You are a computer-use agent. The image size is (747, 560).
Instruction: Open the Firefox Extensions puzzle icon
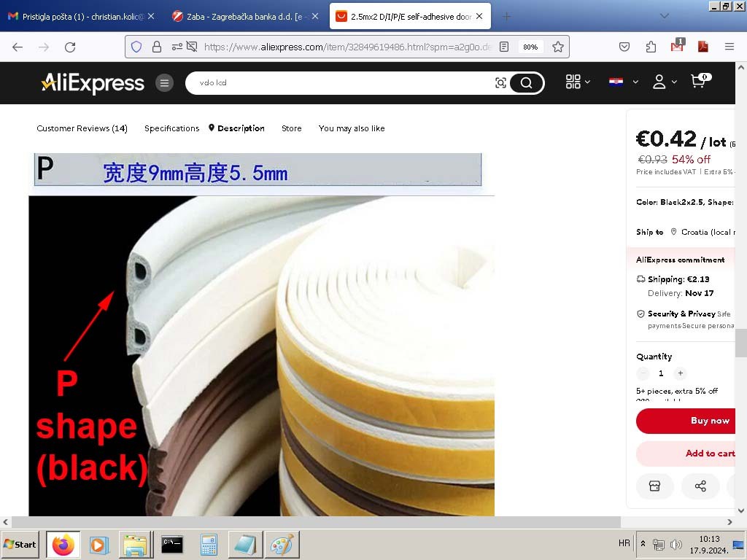(x=651, y=47)
